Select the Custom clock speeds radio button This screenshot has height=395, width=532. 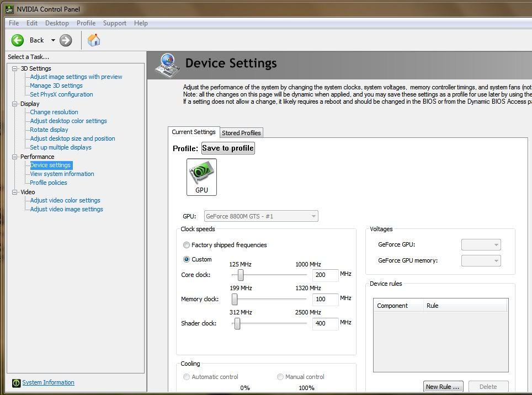[x=187, y=259]
